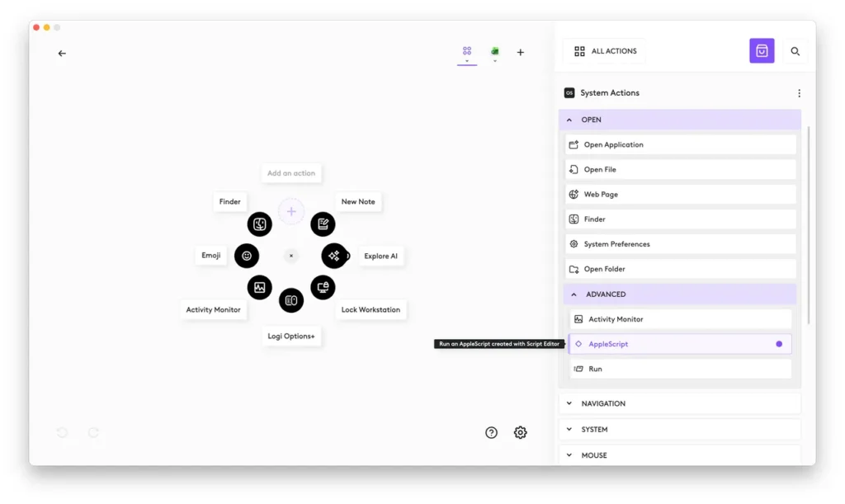Image resolution: width=845 pixels, height=504 pixels.
Task: Open the System Actions three-dot menu
Action: [x=799, y=92]
